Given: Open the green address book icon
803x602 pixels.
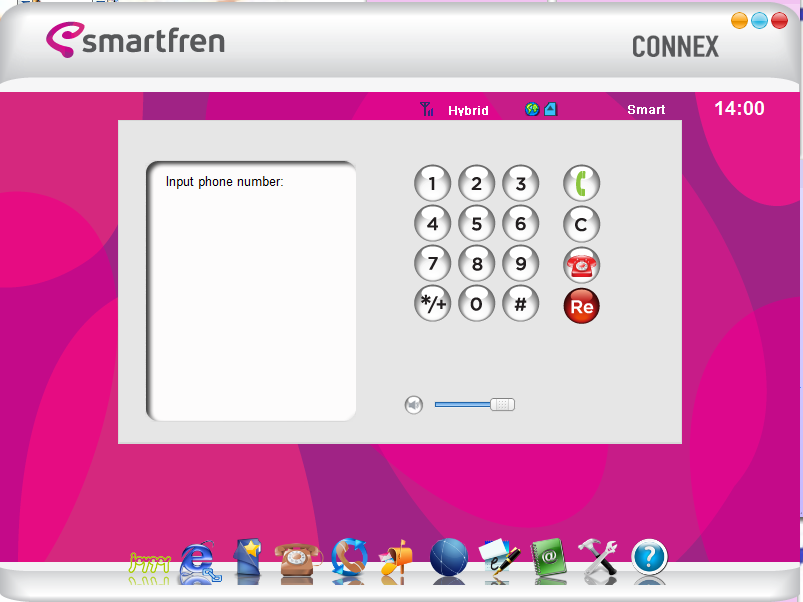Looking at the screenshot, I should point(548,558).
